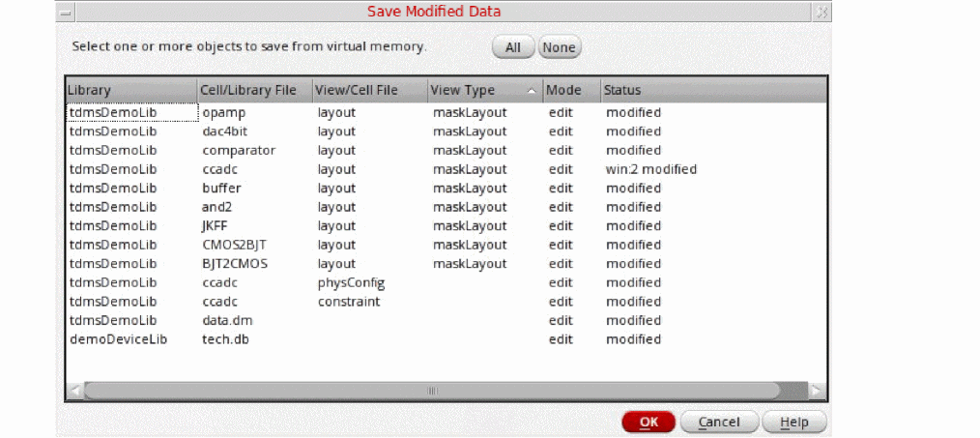Open the window menu icon in title bar
This screenshot has height=438, width=980.
(x=67, y=12)
